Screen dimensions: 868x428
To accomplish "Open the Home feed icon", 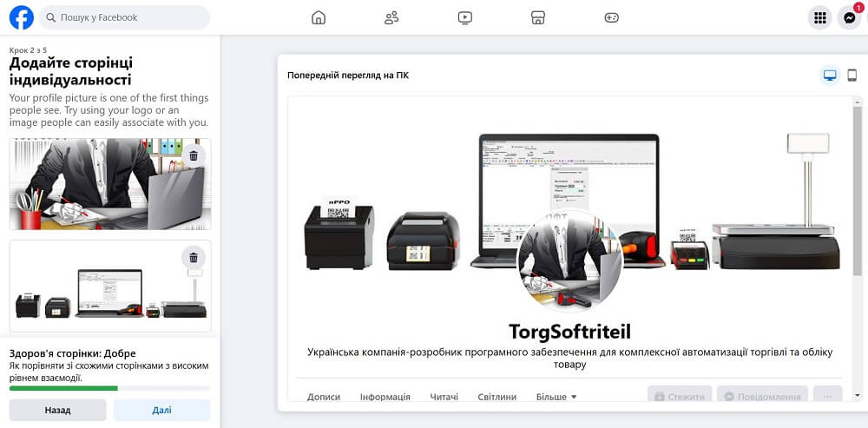I will pyautogui.click(x=319, y=17).
